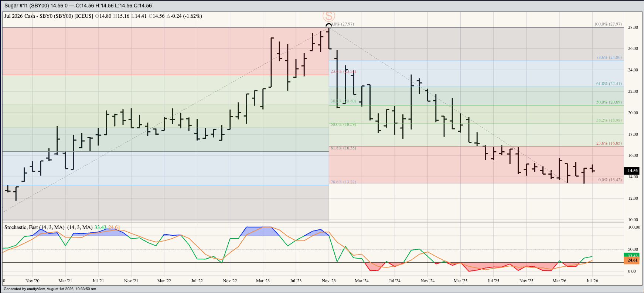Select the 'Jul 2026 Cash - SBY0 (SBY00) [ICEUS]' contract label
This screenshot has width=644, height=293.
[49, 16]
